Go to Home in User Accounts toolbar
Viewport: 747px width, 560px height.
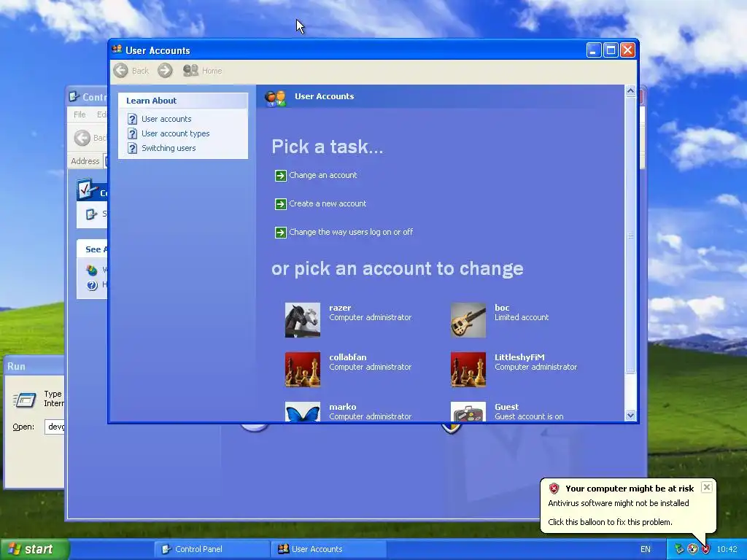[203, 71]
